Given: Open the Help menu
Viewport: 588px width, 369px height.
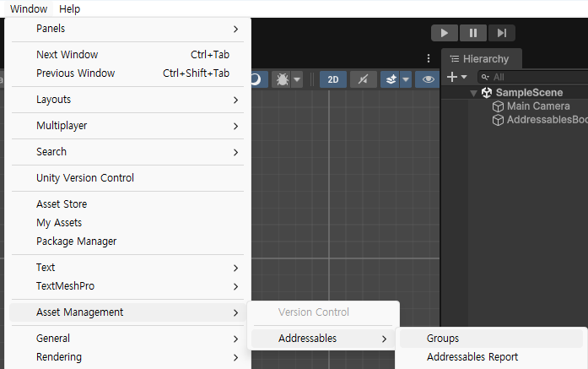Looking at the screenshot, I should tap(69, 8).
